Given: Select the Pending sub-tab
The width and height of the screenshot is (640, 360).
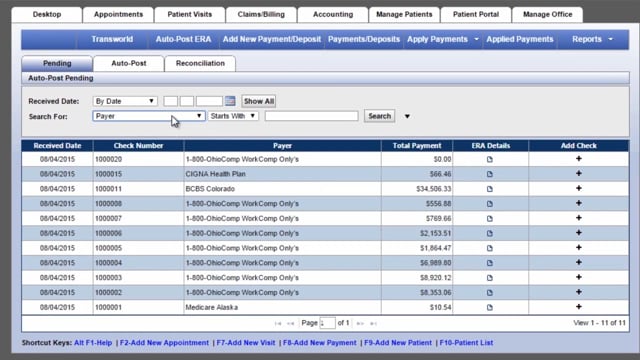Looking at the screenshot, I should (57, 63).
